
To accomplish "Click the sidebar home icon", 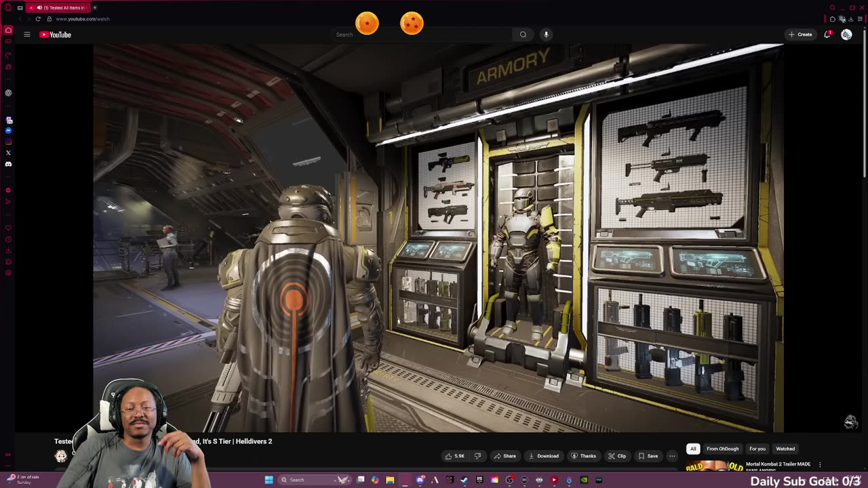I will pos(8,30).
